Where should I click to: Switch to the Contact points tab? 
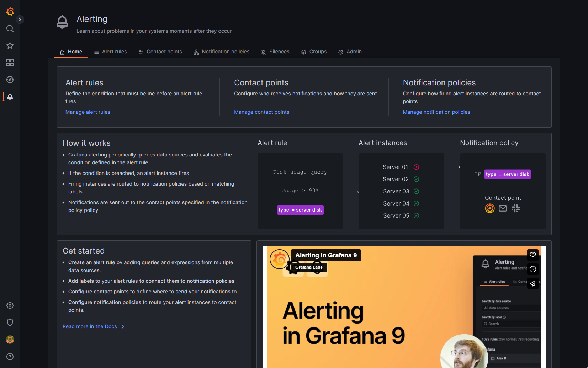click(160, 52)
